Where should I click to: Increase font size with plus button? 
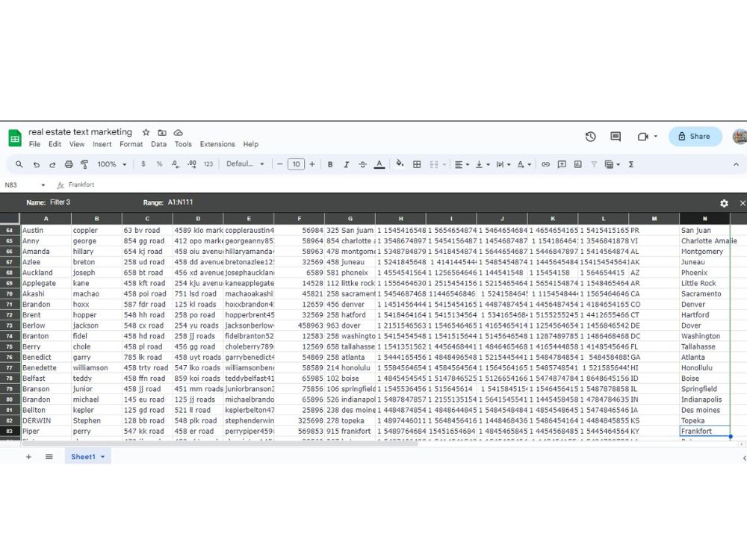point(312,164)
